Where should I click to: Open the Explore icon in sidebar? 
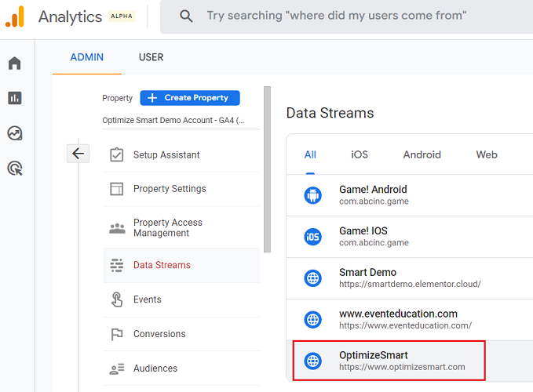[15, 133]
